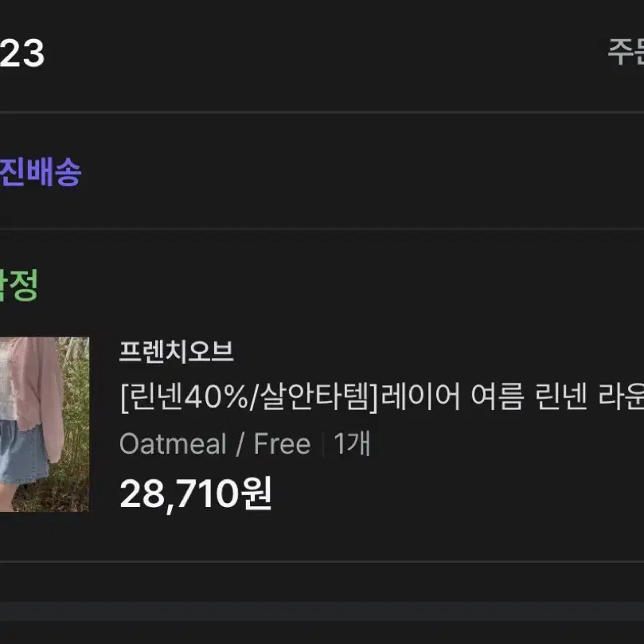Tap the order date ending in 23
Viewport: 644px width, 644px height.
tap(21, 53)
